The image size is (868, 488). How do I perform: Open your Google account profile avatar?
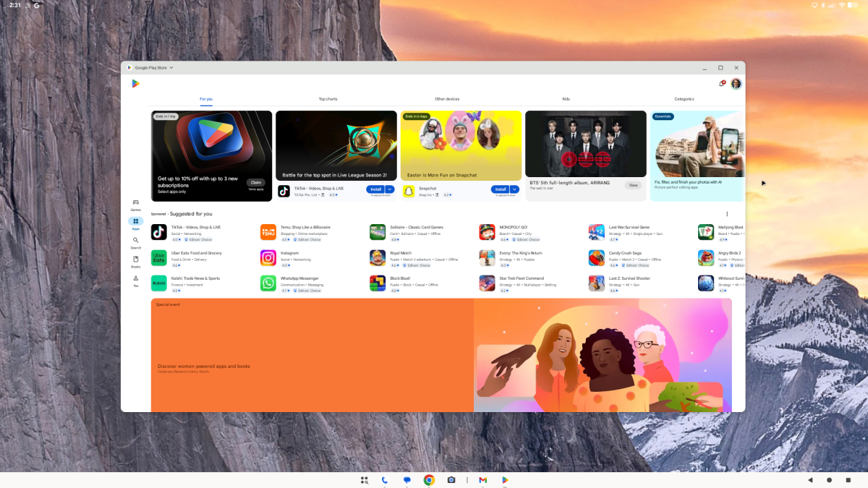(736, 84)
